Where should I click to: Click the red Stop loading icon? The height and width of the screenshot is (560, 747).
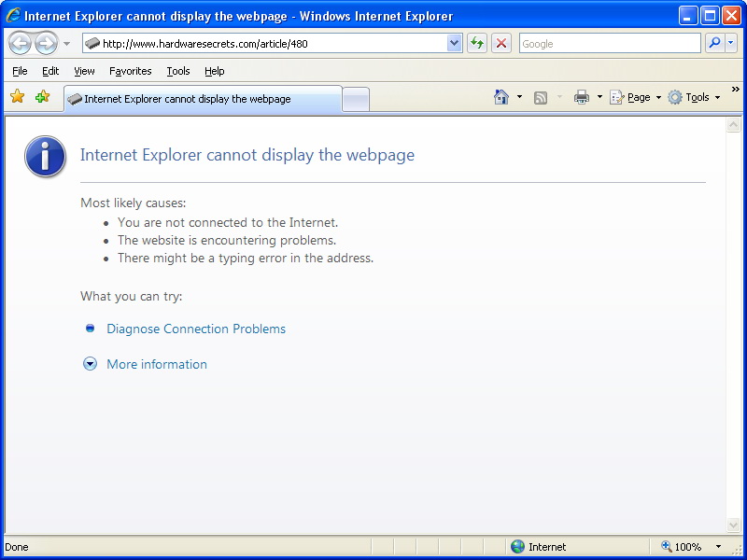501,44
